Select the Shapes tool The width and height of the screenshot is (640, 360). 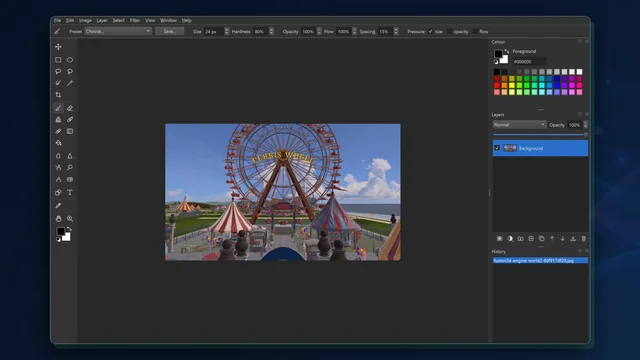(58, 192)
